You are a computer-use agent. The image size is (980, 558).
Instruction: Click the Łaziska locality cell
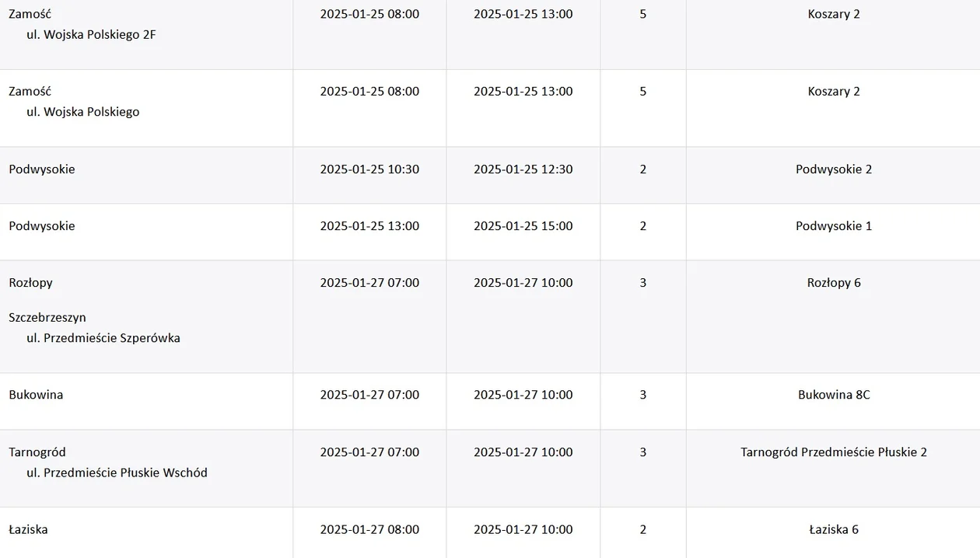coord(146,532)
